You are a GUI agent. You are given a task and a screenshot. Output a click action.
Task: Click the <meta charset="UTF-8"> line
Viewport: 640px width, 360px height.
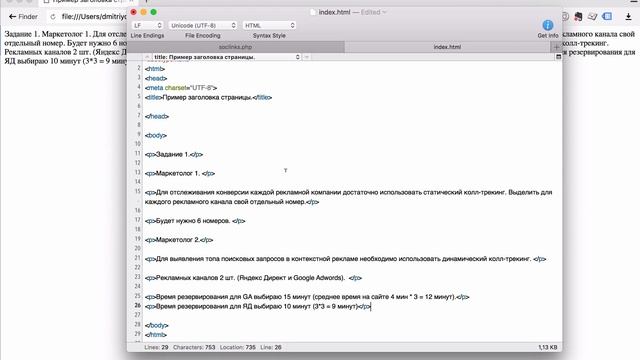click(x=181, y=88)
